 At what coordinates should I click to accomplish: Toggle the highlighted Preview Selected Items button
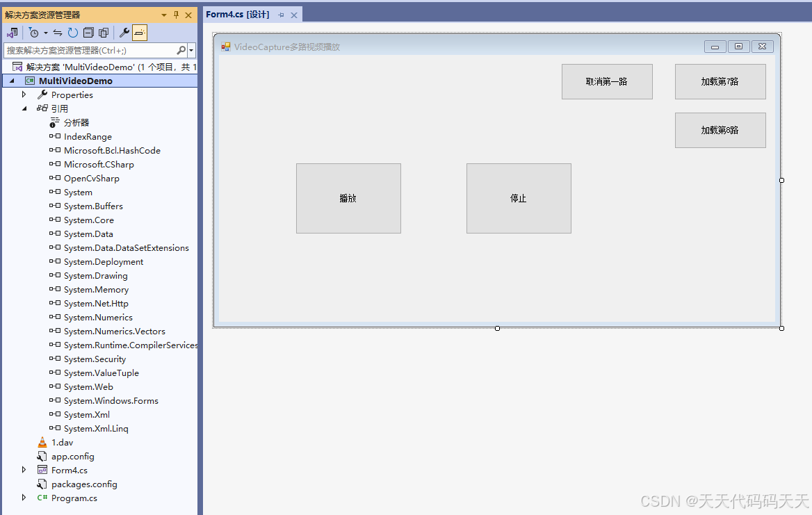[139, 33]
